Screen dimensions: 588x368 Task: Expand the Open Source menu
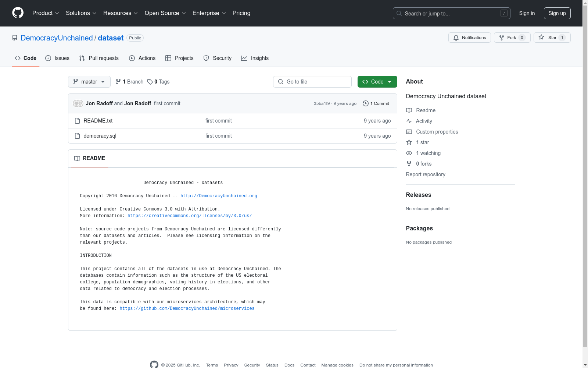pyautogui.click(x=165, y=13)
